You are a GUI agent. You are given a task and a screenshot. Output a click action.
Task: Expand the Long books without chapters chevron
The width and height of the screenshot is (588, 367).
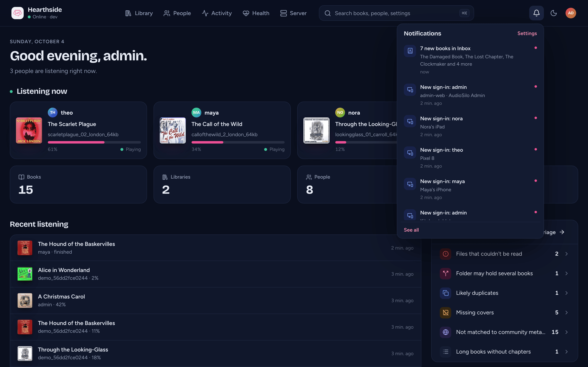(x=566, y=352)
